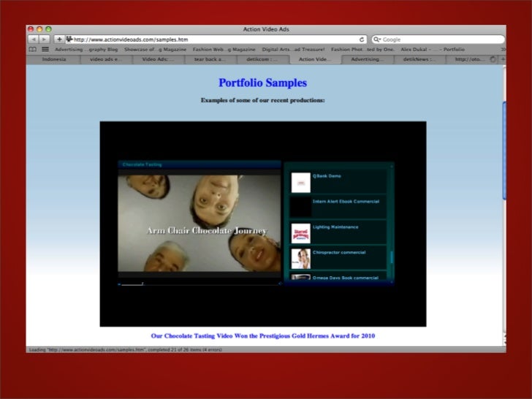Select the QBank Demo playlist item
532x399 pixels.
(x=338, y=182)
